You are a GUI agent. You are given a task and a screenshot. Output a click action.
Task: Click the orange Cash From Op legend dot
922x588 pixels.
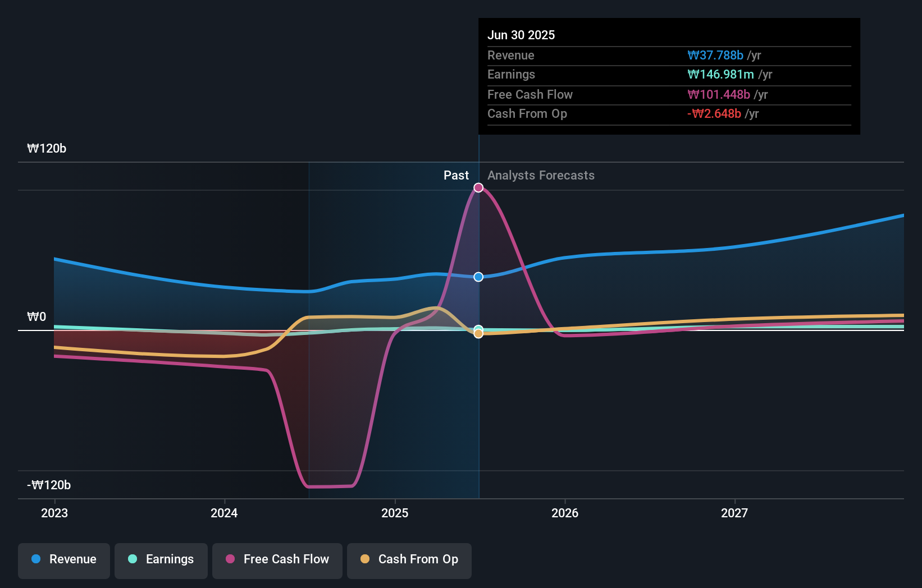(x=365, y=559)
